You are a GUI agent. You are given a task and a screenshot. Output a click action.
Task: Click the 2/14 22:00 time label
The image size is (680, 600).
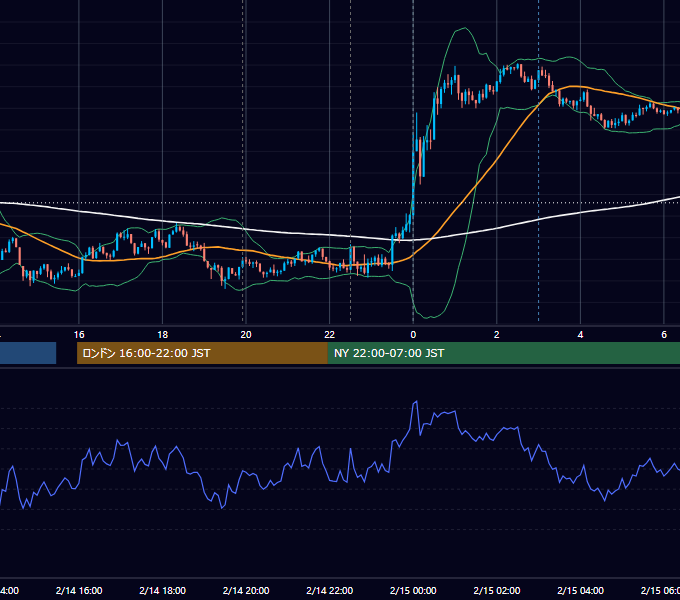[x=330, y=590]
